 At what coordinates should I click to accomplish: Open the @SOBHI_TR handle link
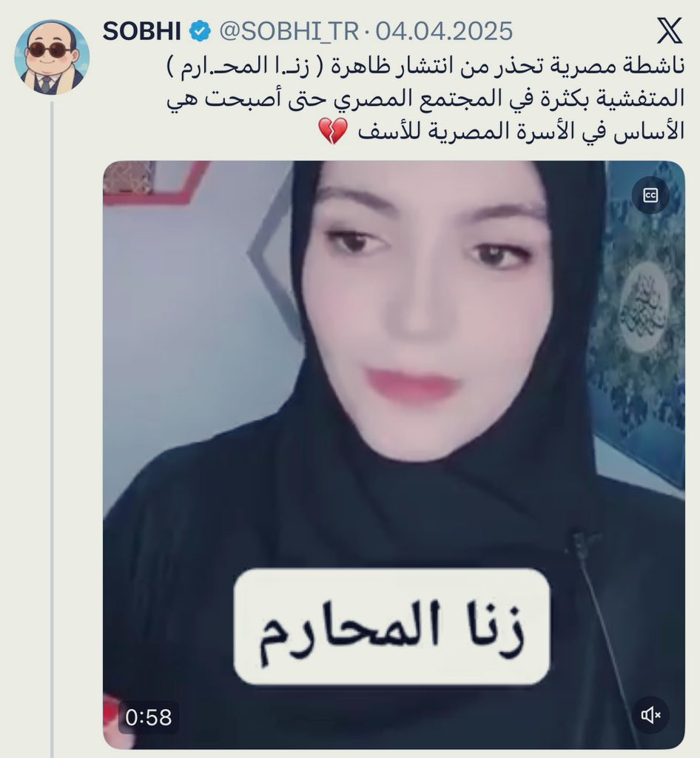click(289, 32)
